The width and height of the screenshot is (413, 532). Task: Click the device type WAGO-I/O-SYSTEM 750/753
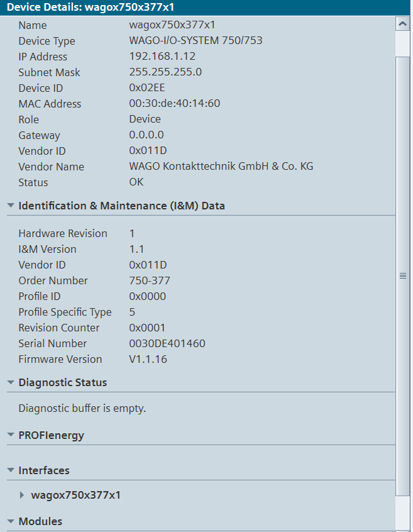[195, 41]
